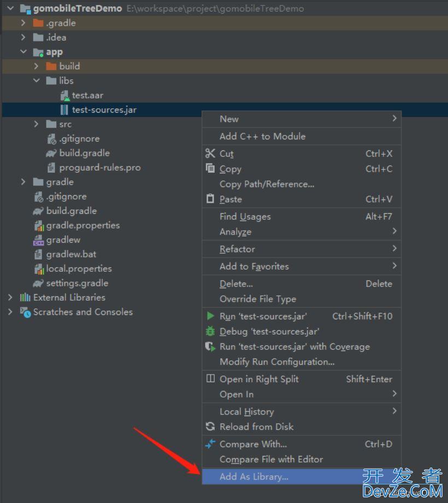Select the proguard-rules.pro file name

coord(100,168)
